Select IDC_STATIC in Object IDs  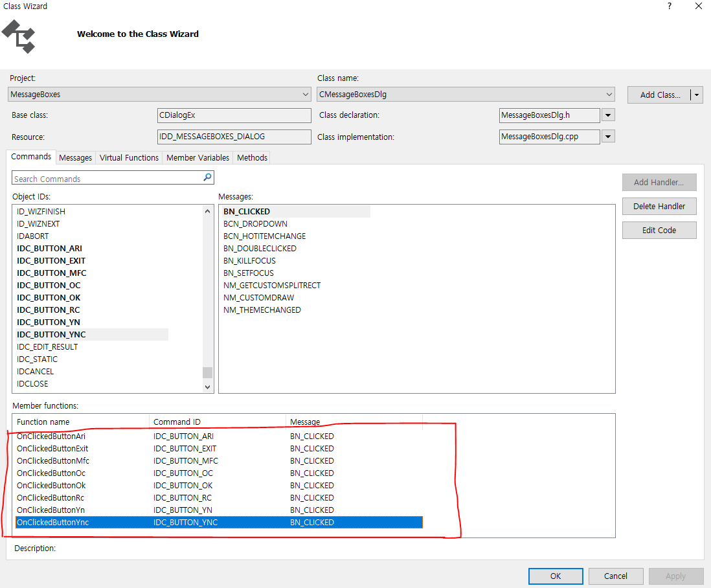[37, 359]
